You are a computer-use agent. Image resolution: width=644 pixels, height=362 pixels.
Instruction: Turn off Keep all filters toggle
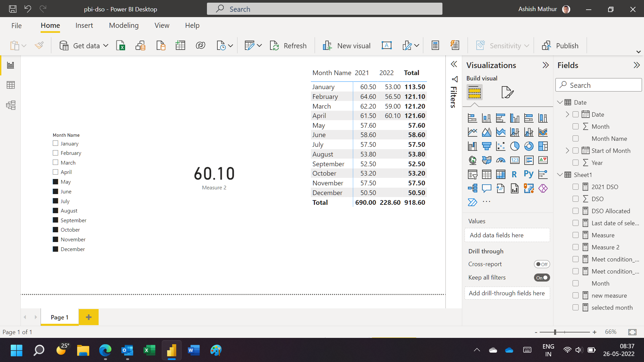542,278
